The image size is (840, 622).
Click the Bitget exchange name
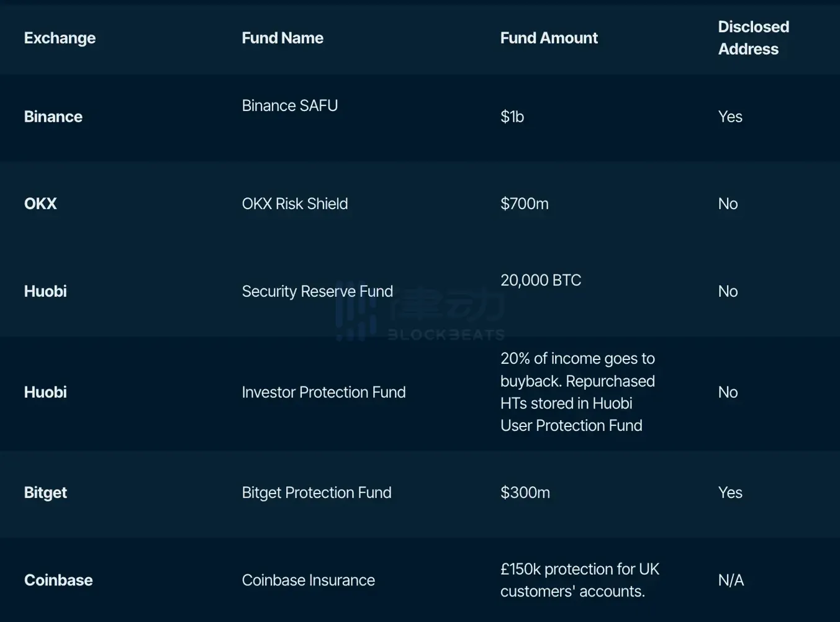(x=45, y=492)
